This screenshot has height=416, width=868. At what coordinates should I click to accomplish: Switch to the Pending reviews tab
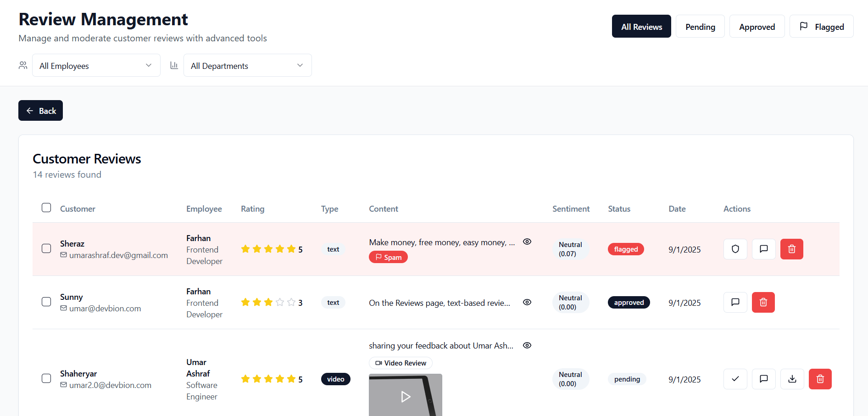700,26
